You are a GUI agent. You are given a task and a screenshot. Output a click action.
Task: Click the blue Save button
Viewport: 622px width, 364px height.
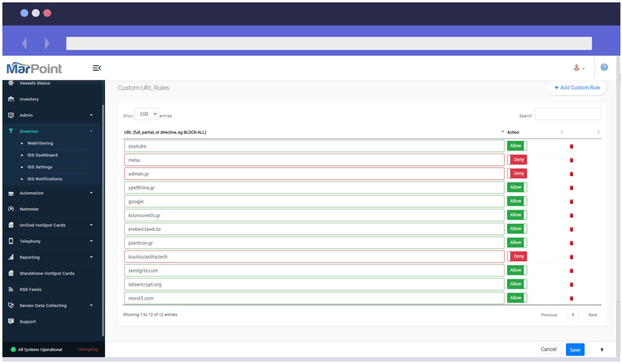575,350
